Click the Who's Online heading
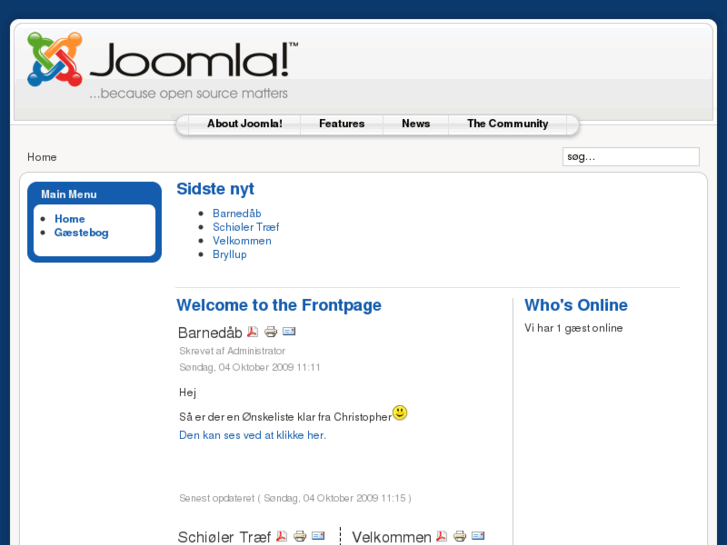The width and height of the screenshot is (727, 545). [x=576, y=305]
